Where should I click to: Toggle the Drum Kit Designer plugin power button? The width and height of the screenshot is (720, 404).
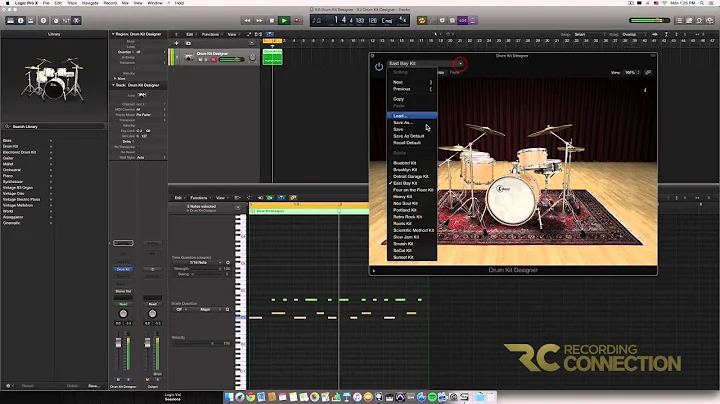click(x=379, y=67)
